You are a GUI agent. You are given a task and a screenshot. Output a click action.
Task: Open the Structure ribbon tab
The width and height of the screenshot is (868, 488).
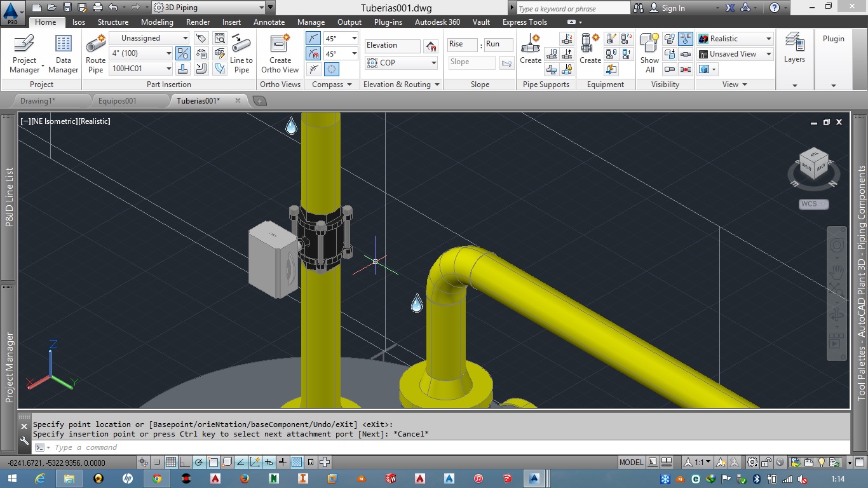pyautogui.click(x=113, y=22)
